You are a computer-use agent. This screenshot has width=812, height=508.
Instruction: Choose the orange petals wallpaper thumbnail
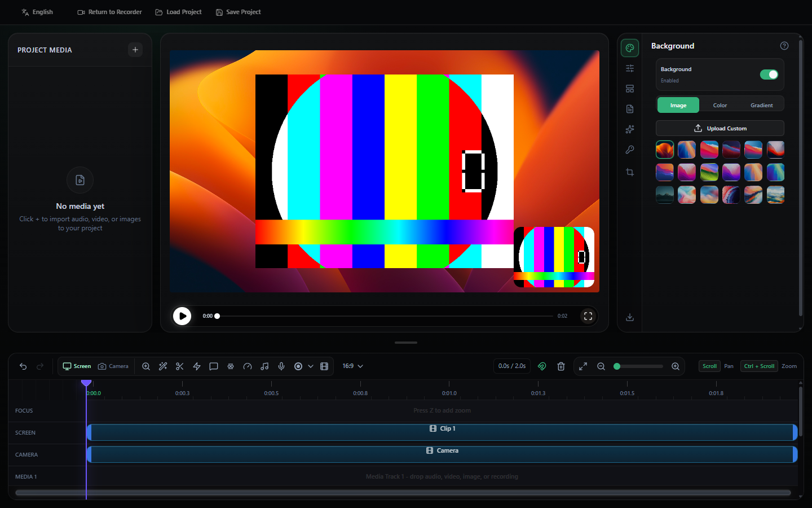coord(665,150)
